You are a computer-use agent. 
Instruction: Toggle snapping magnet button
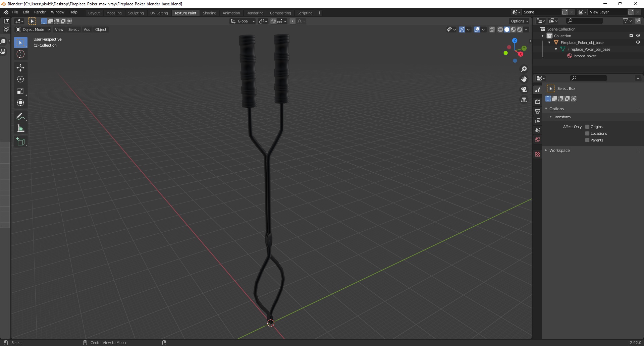click(x=273, y=21)
